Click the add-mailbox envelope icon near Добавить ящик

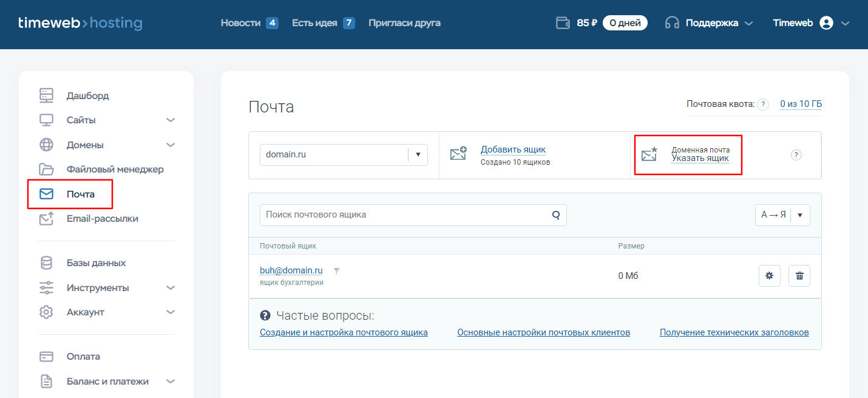pos(459,154)
